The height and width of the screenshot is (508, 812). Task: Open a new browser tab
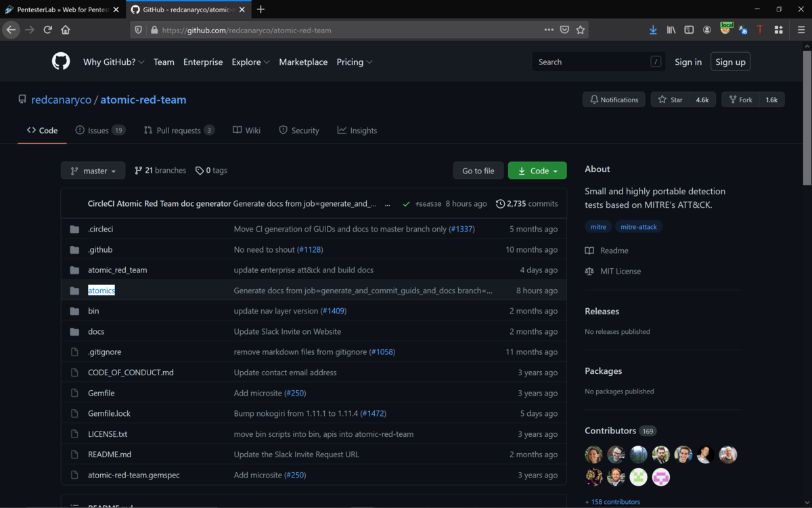(x=261, y=9)
